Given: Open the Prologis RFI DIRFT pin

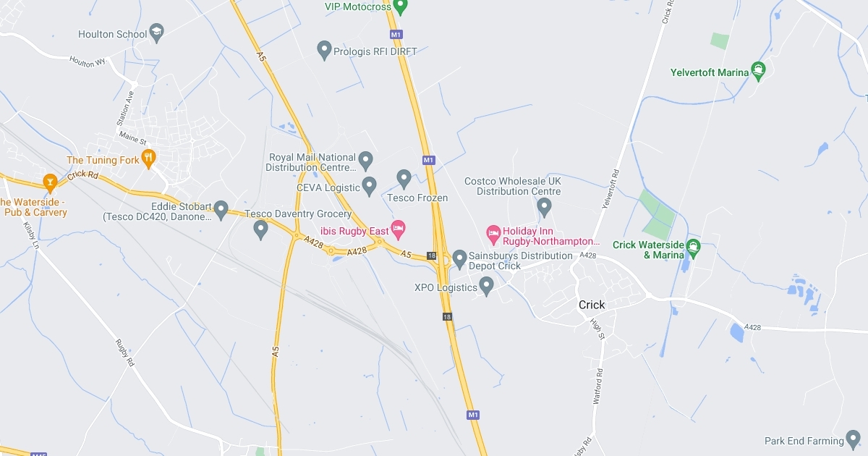Looking at the screenshot, I should [x=324, y=50].
